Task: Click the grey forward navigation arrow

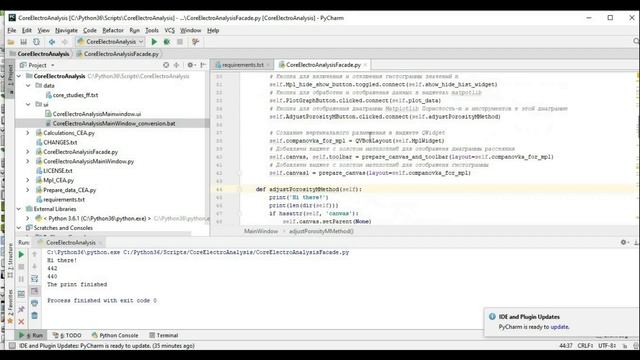Action: point(64,42)
